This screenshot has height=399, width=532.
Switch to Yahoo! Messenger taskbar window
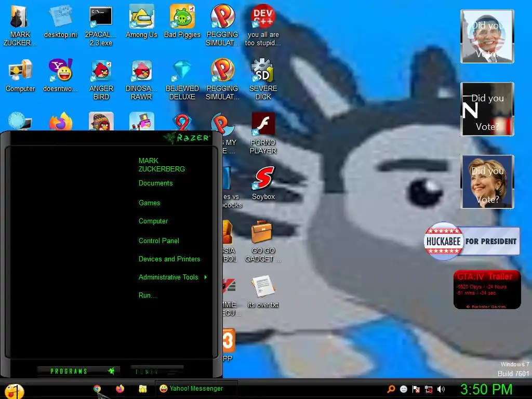[x=196, y=389]
